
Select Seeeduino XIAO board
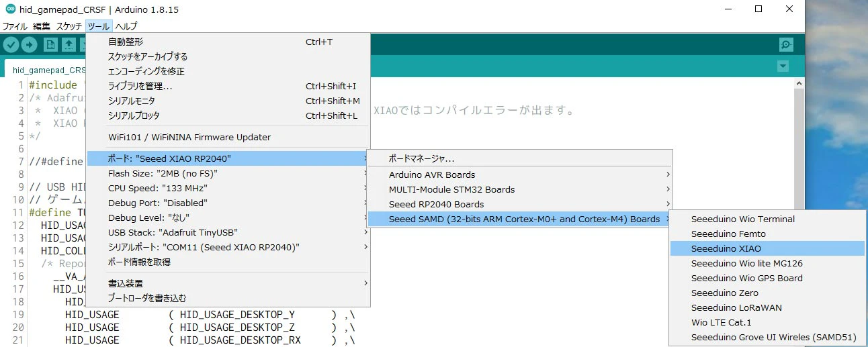pyautogui.click(x=767, y=248)
